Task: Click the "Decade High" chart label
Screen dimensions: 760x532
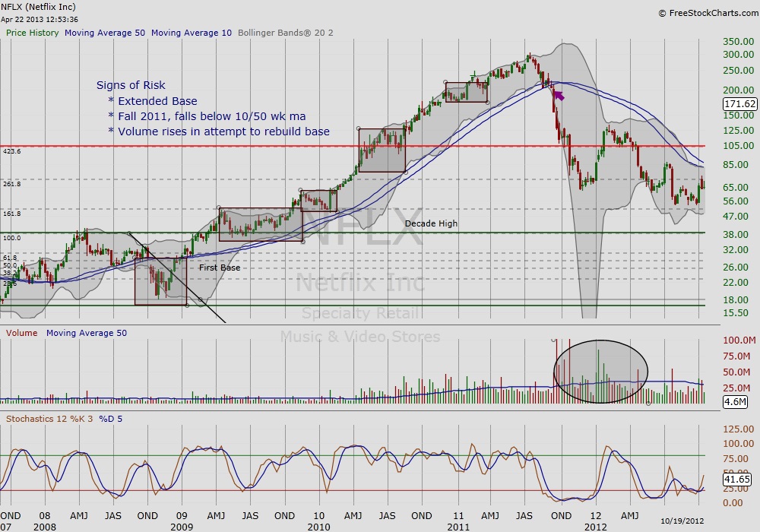Action: point(431,223)
